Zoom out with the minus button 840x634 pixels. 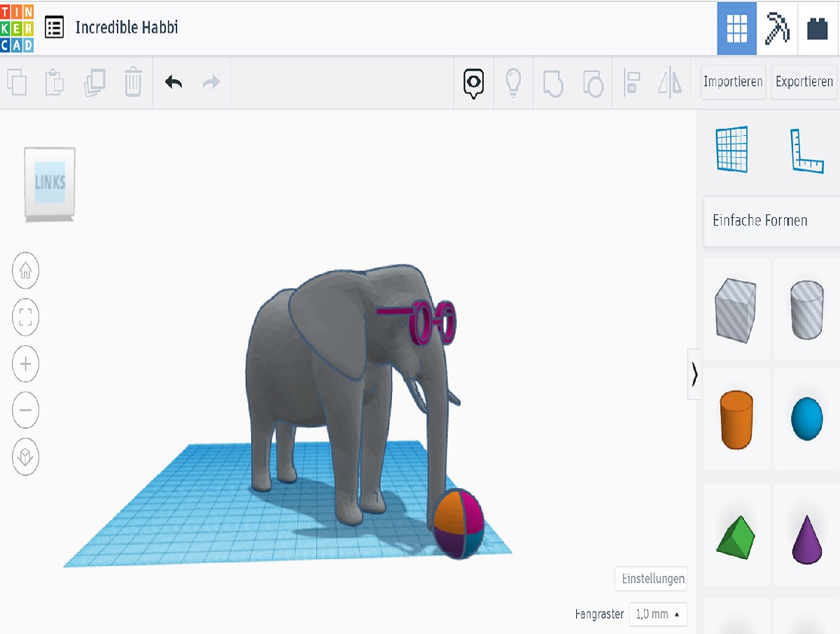coord(26,411)
